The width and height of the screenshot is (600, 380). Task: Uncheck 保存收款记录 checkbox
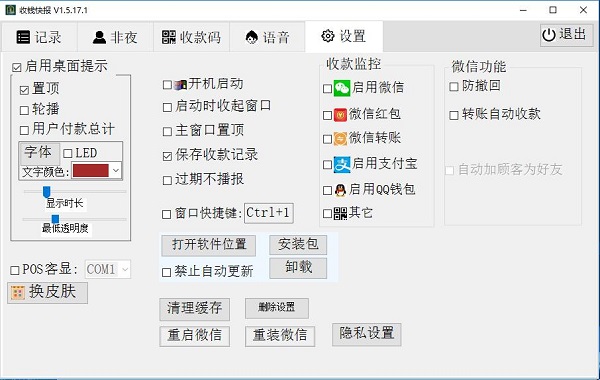click(167, 156)
